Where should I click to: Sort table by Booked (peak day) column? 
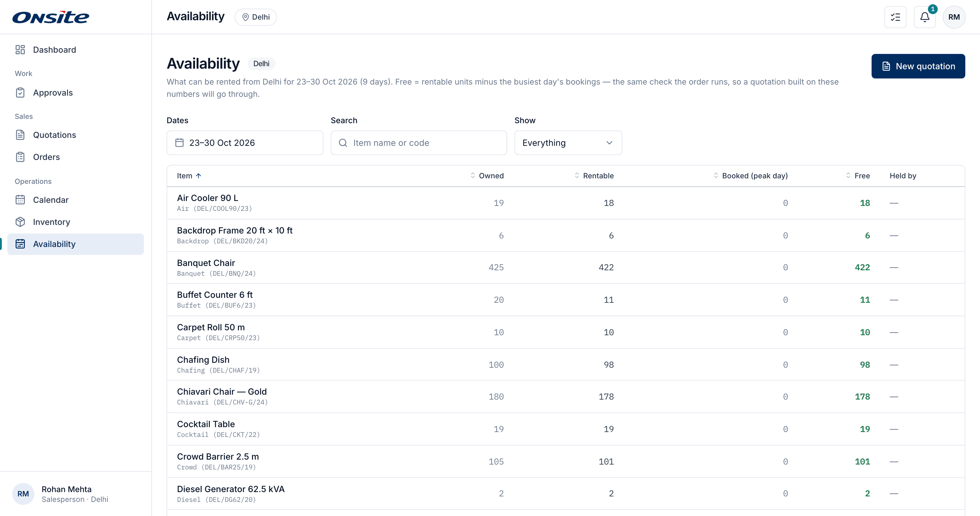point(751,176)
